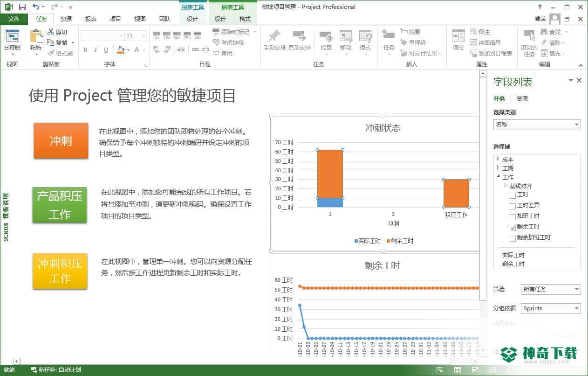Open the 分组依据 Sprints dropdown
The width and height of the screenshot is (588, 376).
tap(551, 308)
